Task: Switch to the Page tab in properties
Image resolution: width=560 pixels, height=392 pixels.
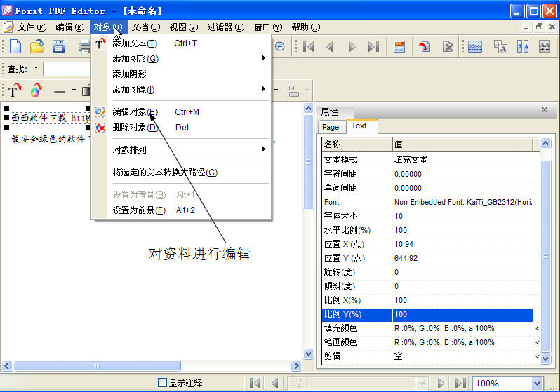Action: (x=331, y=127)
